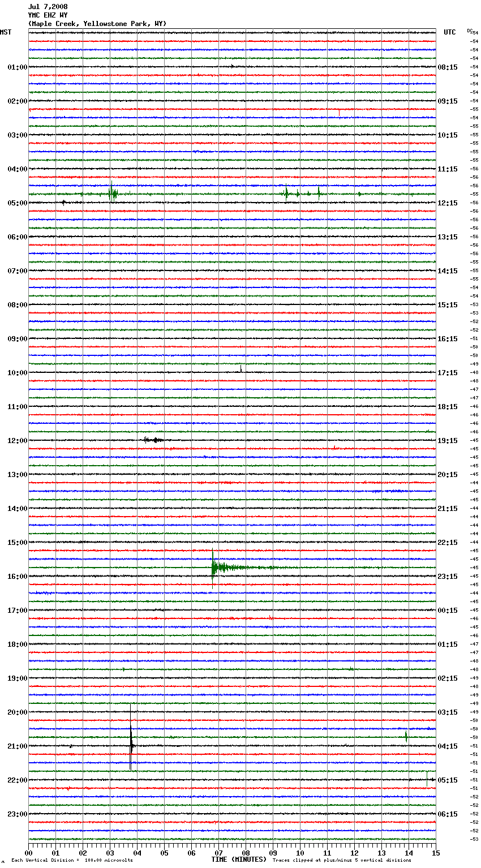Screen dimensions: 481x868
Task: Pick the '10:00' MST hour label
Action: [18, 373]
